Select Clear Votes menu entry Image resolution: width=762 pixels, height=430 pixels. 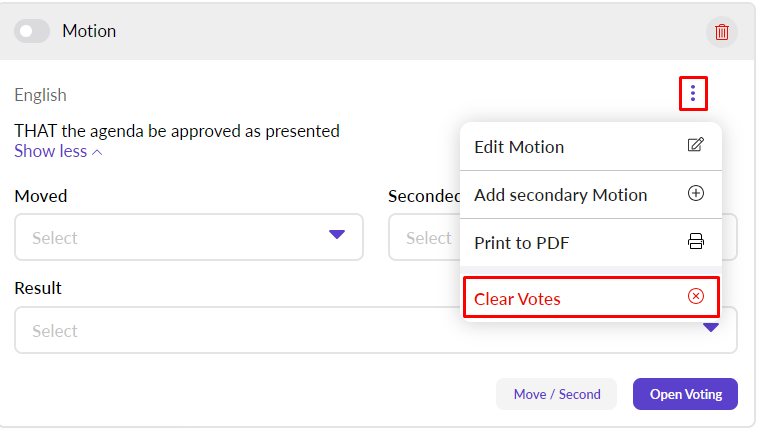pyautogui.click(x=517, y=299)
